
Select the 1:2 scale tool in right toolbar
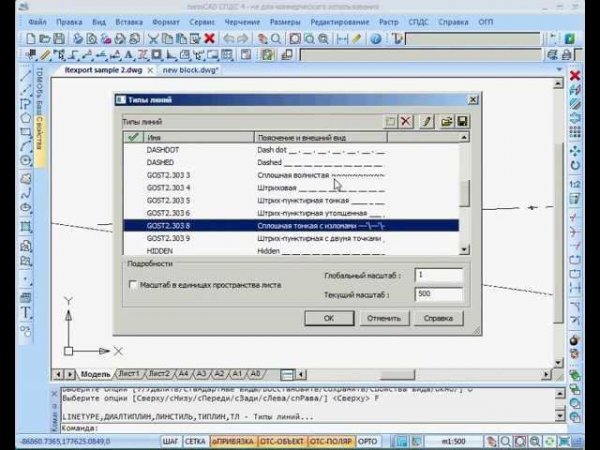tap(575, 184)
